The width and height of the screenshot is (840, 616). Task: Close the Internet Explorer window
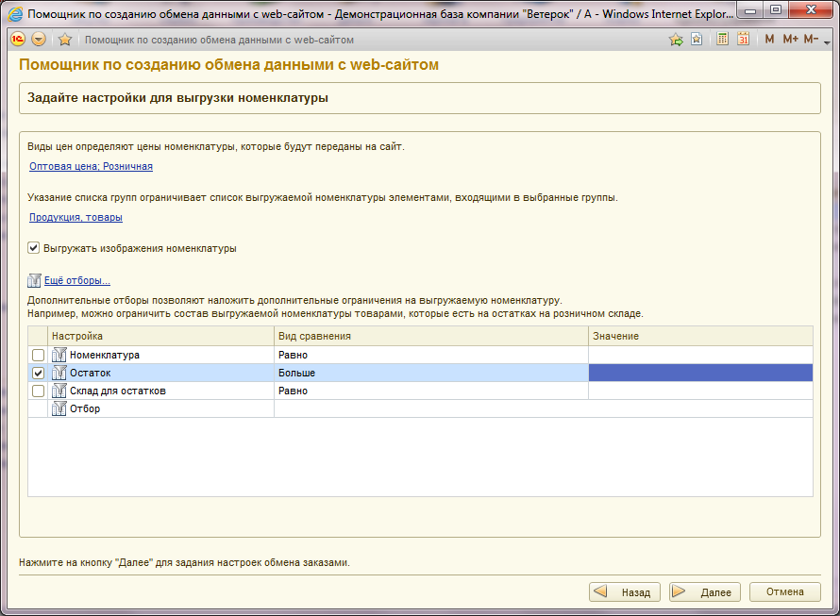coord(811,10)
